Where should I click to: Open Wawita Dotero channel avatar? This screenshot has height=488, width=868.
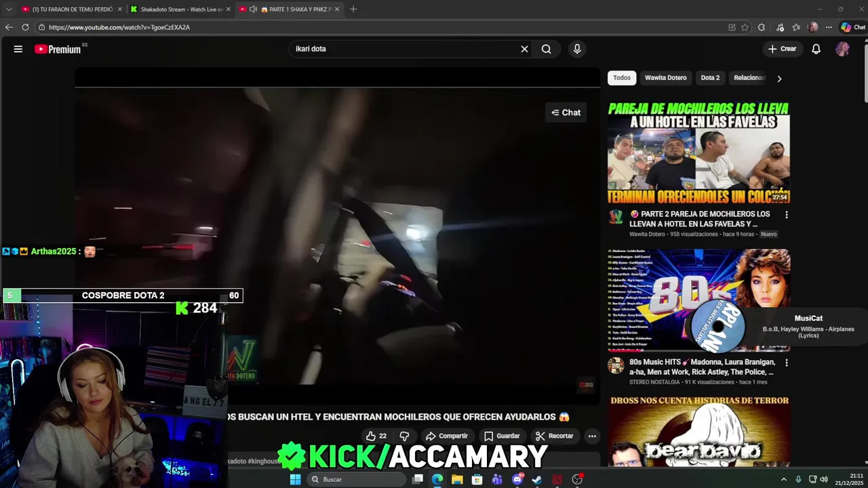616,217
